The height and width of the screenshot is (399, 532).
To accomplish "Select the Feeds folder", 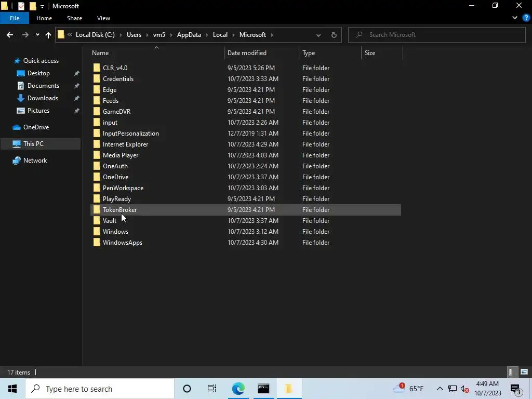I will 111,101.
